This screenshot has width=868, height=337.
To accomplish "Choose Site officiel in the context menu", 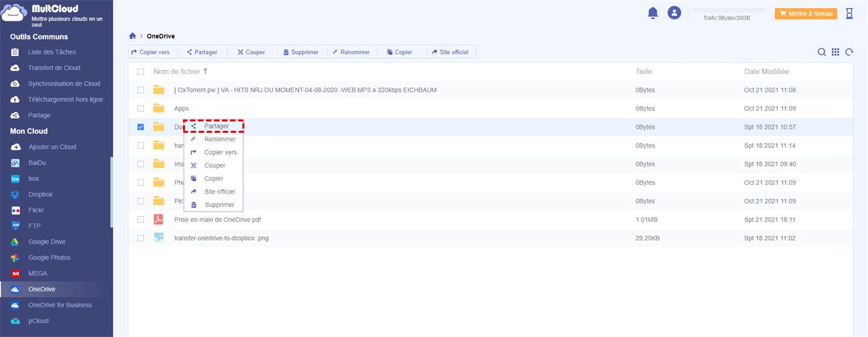I will click(214, 192).
